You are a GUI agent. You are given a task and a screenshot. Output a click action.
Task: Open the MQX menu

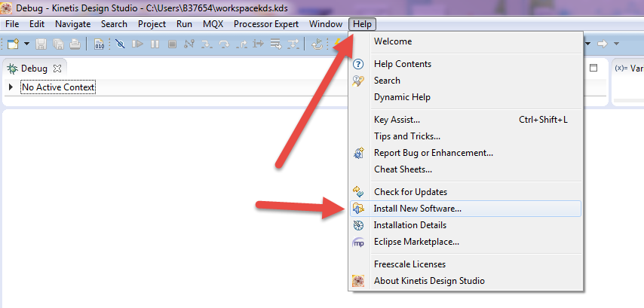pos(213,24)
